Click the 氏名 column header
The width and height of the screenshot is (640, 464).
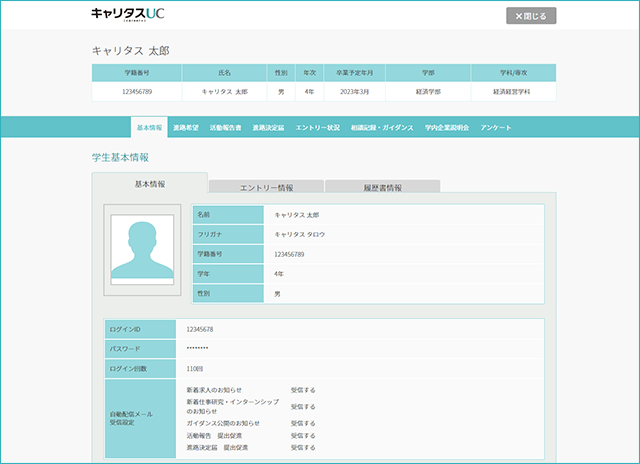224,73
